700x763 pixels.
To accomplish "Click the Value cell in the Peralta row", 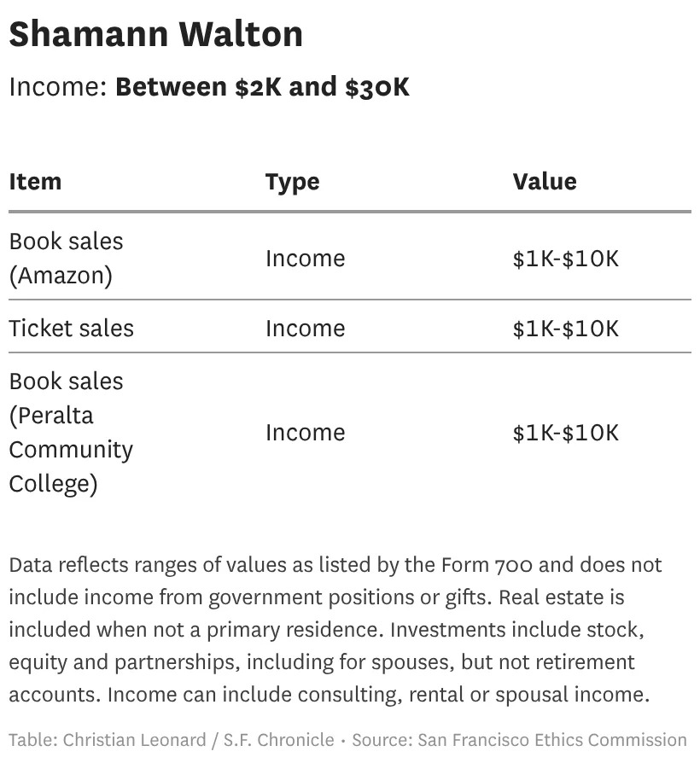I will [x=565, y=433].
